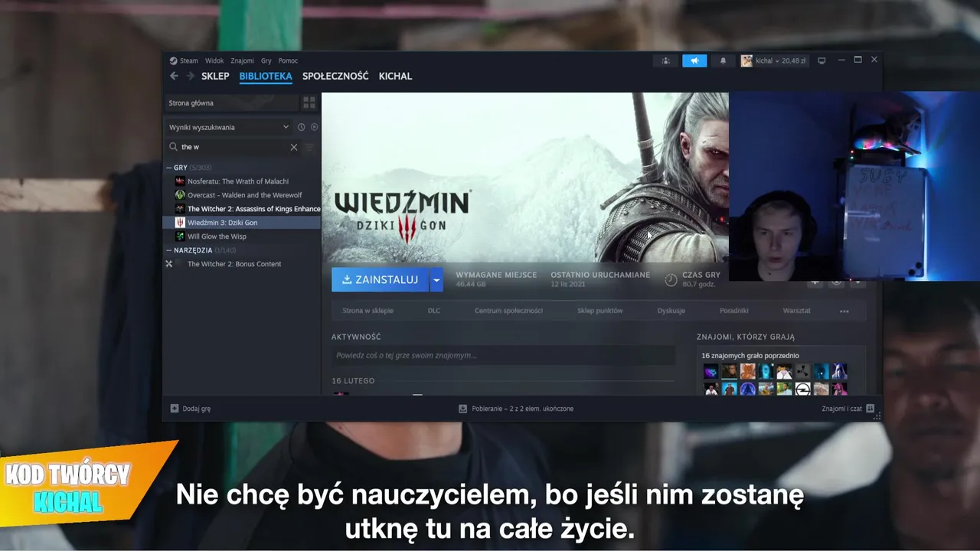The height and width of the screenshot is (551, 980).
Task: Click the WYMAGANE MIEJSCE label
Action: (496, 275)
